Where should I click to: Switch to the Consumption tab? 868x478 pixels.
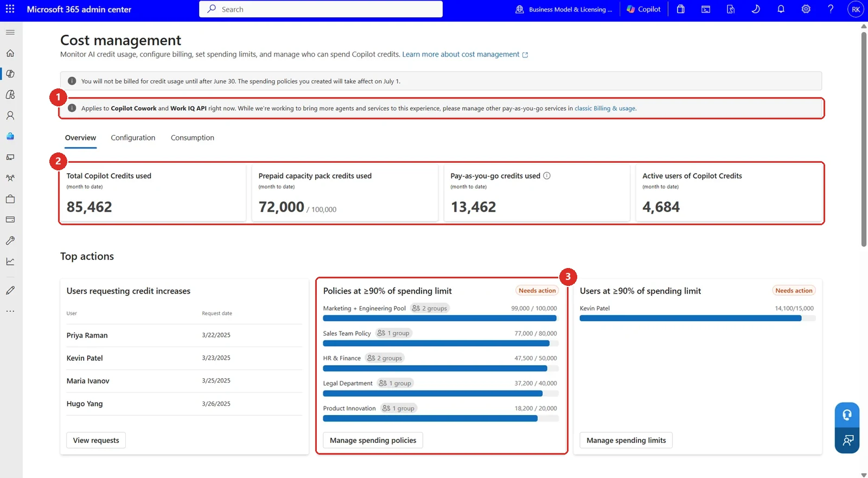pyautogui.click(x=193, y=138)
